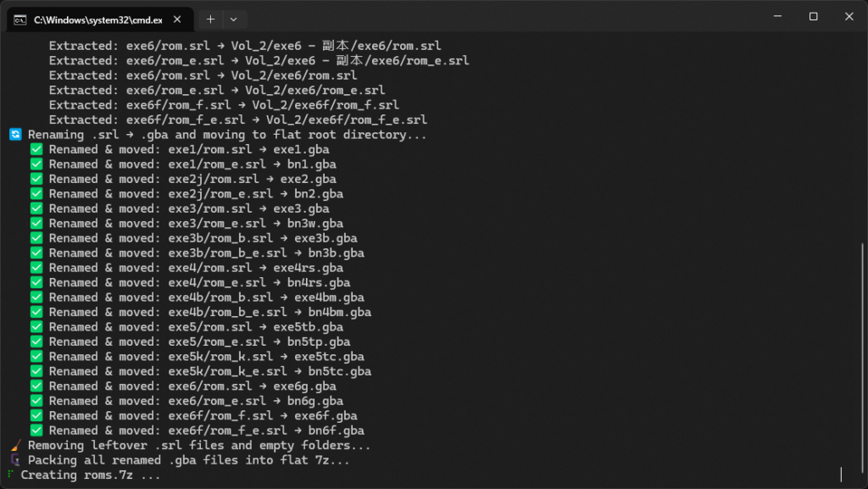Screen dimensions: 868x489
Task: Click the green checkmark next to exe5tc.gba
Action: pos(36,357)
